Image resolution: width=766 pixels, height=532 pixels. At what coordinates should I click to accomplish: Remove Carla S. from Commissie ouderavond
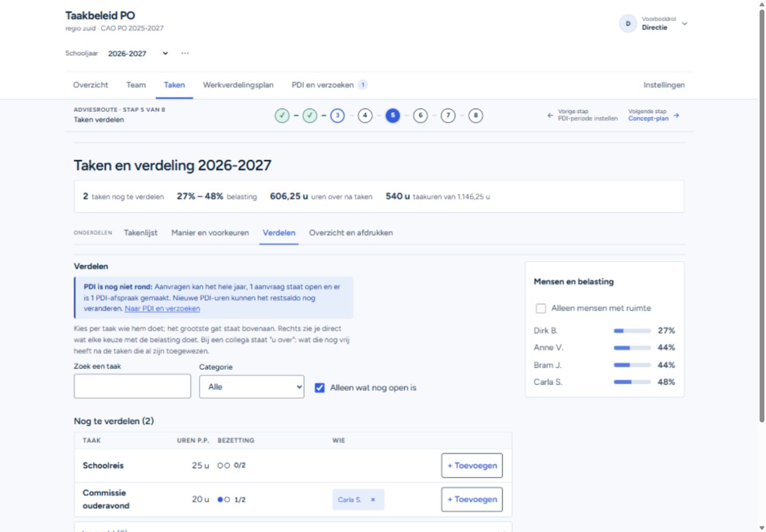tap(373, 500)
